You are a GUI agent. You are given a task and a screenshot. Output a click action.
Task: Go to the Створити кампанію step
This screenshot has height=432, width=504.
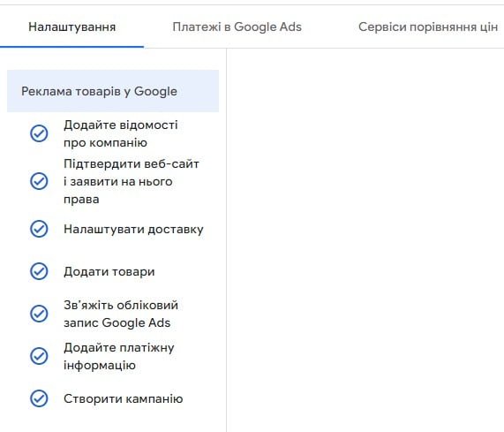tap(123, 398)
